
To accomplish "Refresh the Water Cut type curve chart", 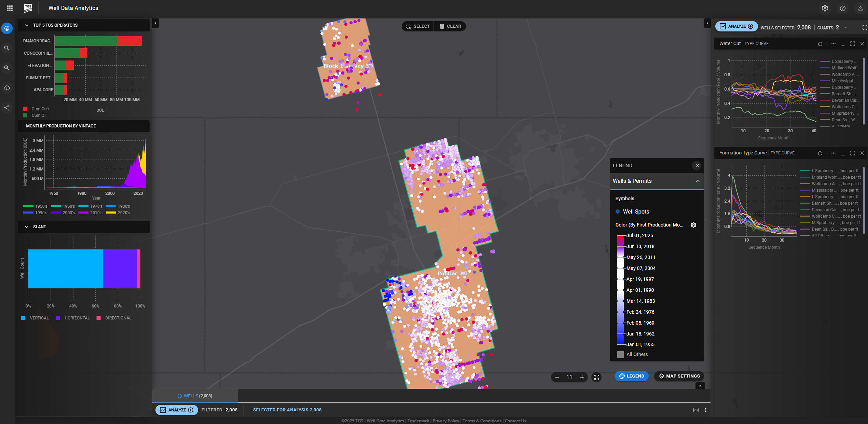I will point(820,44).
